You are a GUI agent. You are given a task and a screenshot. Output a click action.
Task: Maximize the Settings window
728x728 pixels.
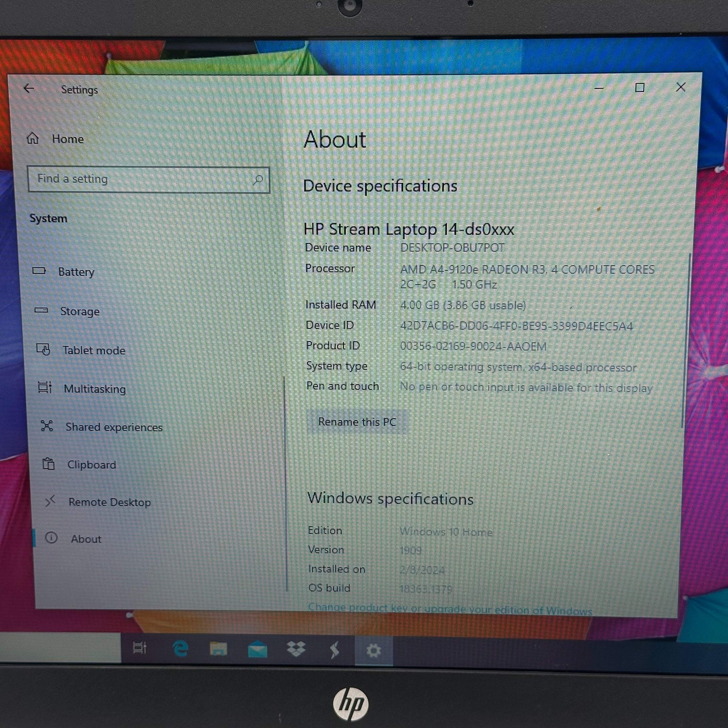click(640, 87)
